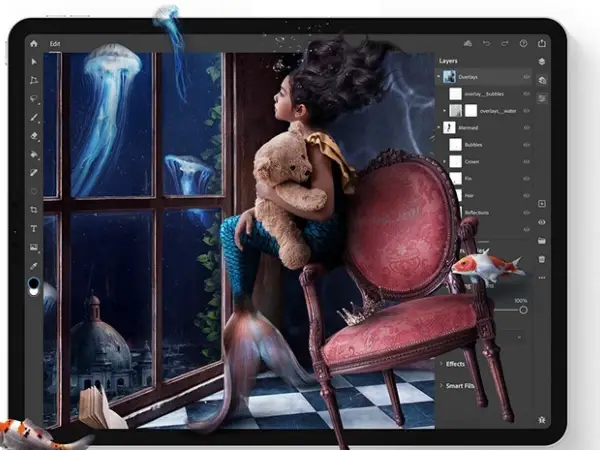Hide the Hair layer
The width and height of the screenshot is (600, 450).
point(527,195)
